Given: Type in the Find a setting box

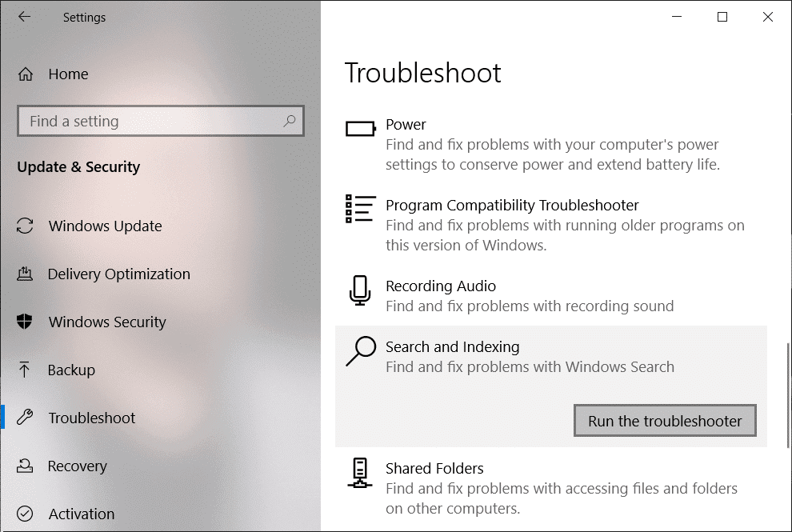Looking at the screenshot, I should click(x=152, y=122).
